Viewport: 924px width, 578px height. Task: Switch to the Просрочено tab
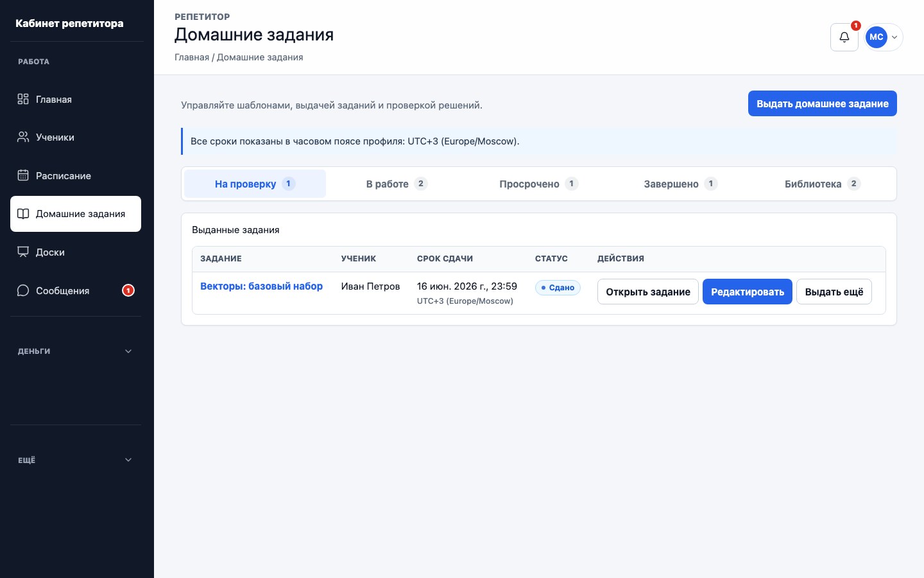(x=538, y=184)
